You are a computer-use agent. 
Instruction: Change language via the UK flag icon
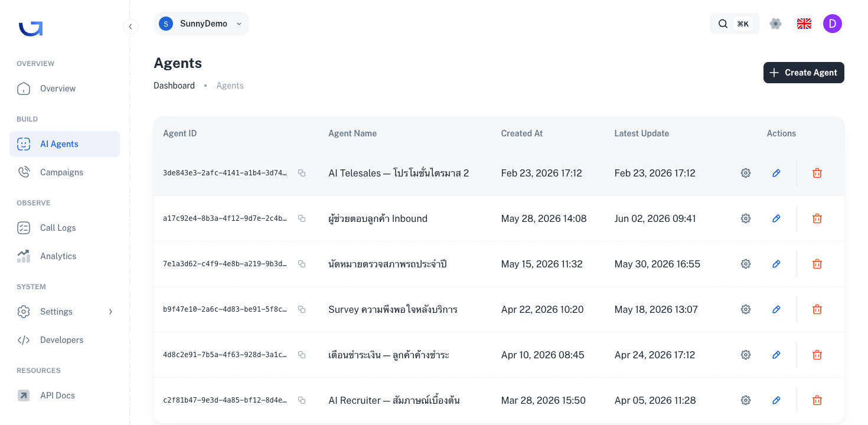pyautogui.click(x=804, y=24)
